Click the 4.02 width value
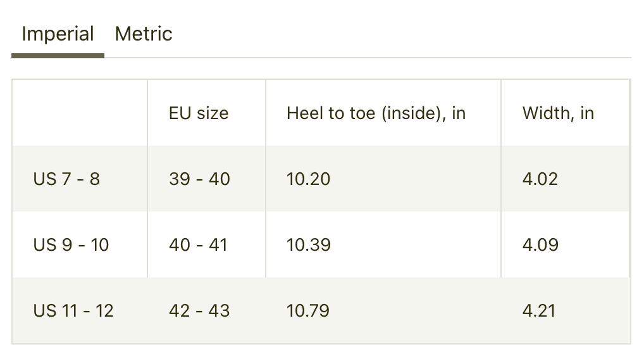Screen dimensions: 644x361 [540, 179]
